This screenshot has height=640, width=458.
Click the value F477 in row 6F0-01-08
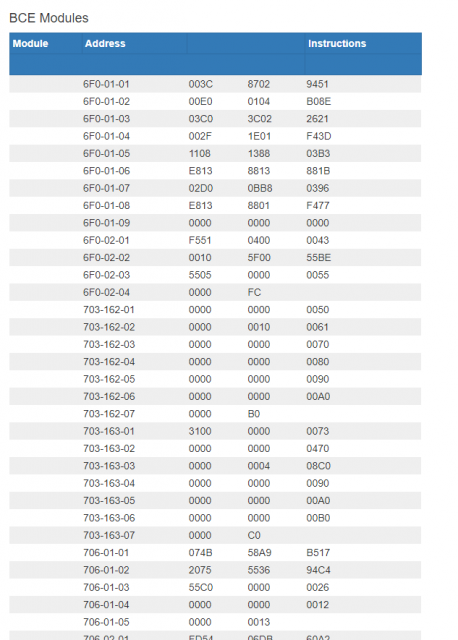point(318,206)
